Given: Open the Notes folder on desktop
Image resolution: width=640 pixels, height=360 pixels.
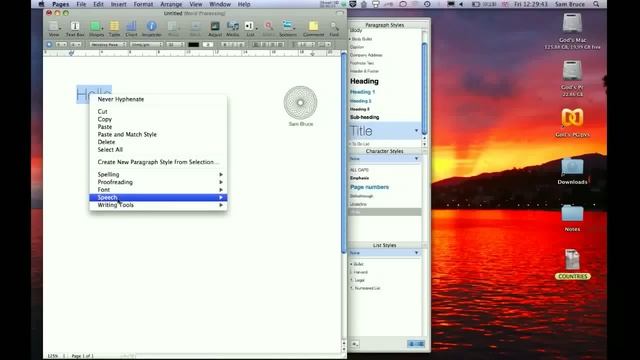Looking at the screenshot, I should [x=572, y=218].
